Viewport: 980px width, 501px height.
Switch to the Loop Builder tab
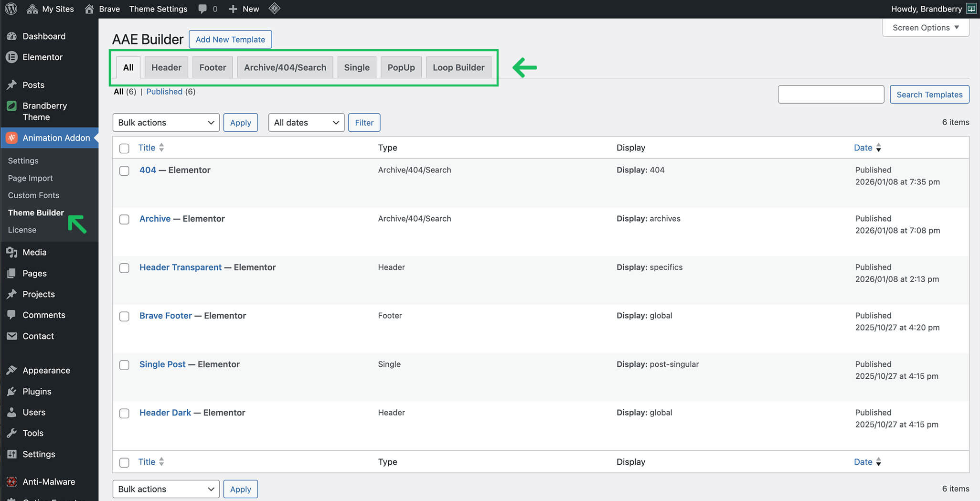(458, 68)
